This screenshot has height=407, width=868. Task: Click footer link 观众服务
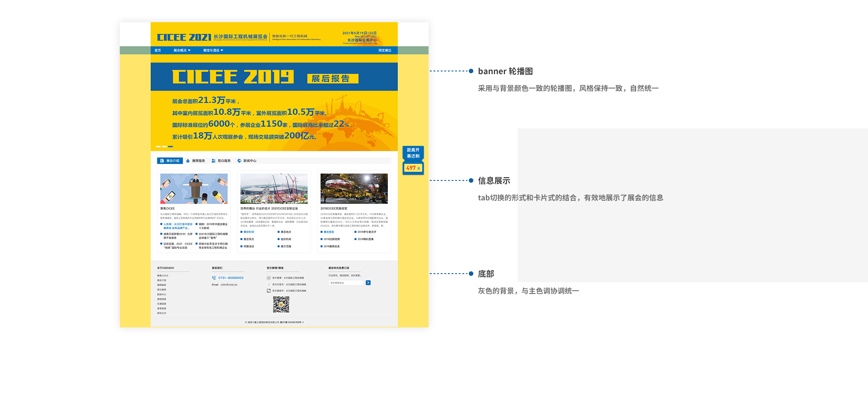(162, 289)
